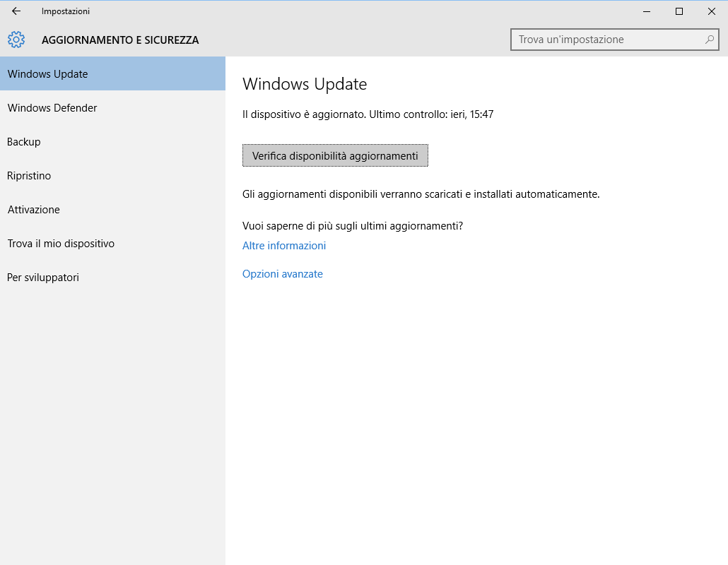Image resolution: width=728 pixels, height=565 pixels.
Task: Go back with the arrow icon
Action: [x=16, y=11]
